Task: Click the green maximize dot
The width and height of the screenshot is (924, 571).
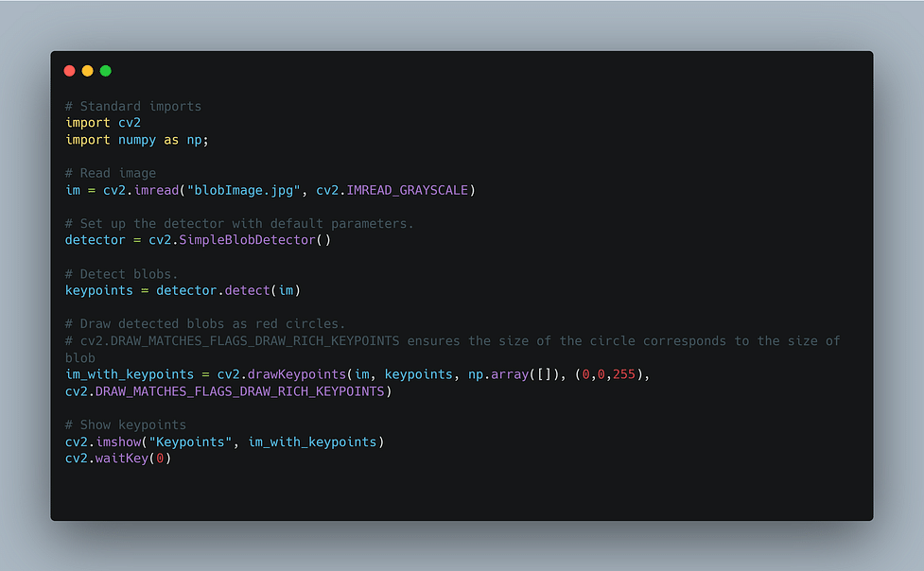Action: coord(106,71)
